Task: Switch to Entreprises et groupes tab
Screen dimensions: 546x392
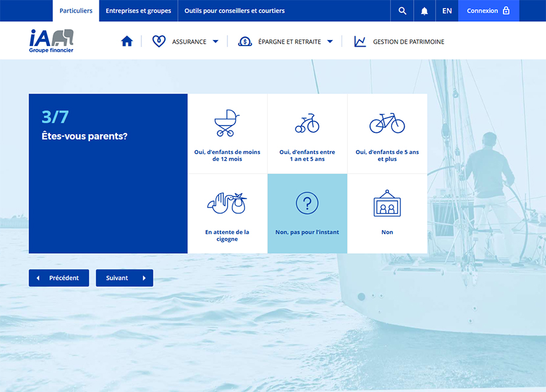Action: (138, 11)
